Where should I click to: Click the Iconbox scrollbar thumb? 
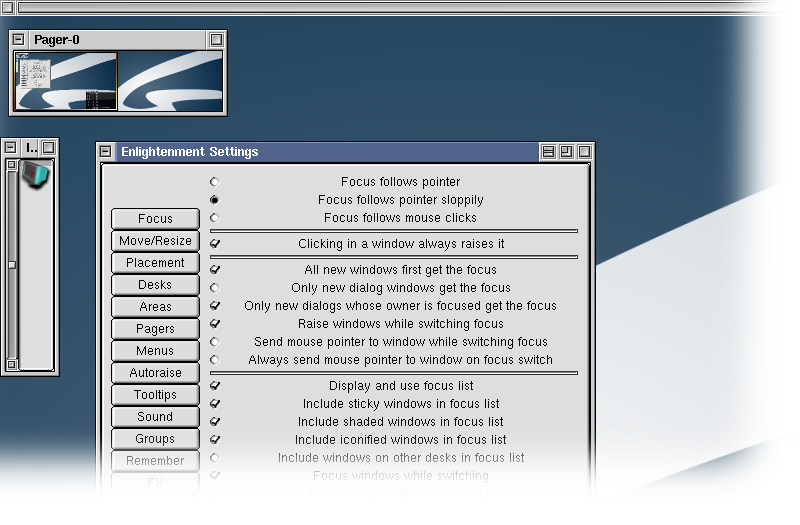pos(12,265)
